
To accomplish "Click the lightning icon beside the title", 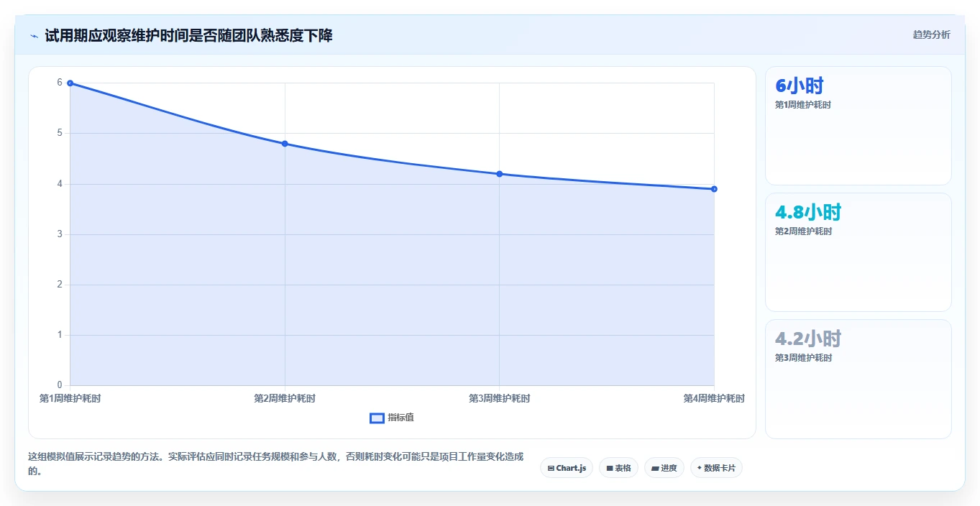I will coord(35,35).
